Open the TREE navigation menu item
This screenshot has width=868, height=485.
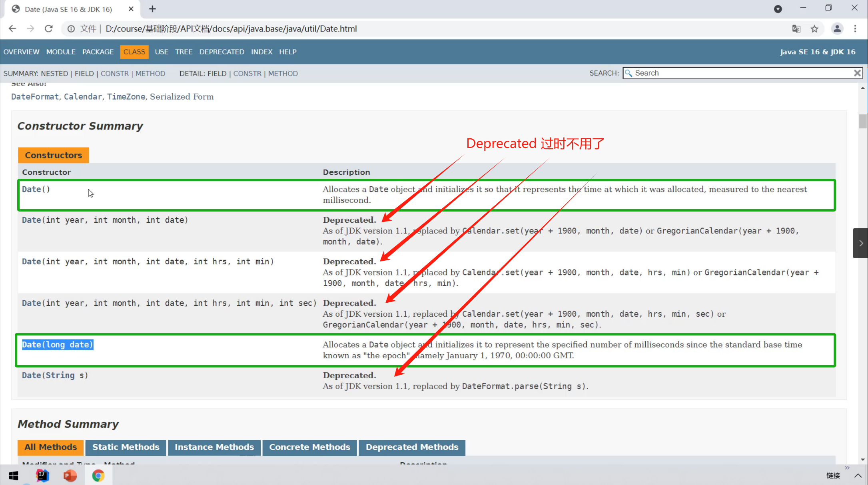point(184,52)
